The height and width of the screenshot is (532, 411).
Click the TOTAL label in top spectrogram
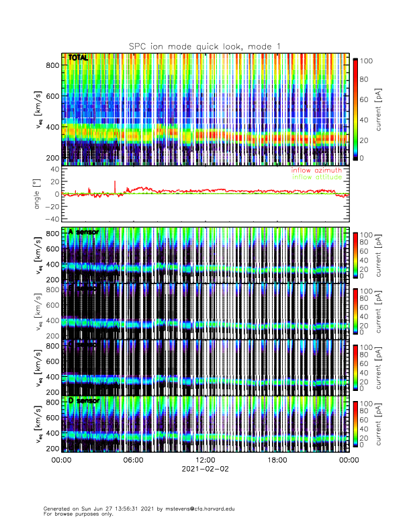pyautogui.click(x=78, y=58)
